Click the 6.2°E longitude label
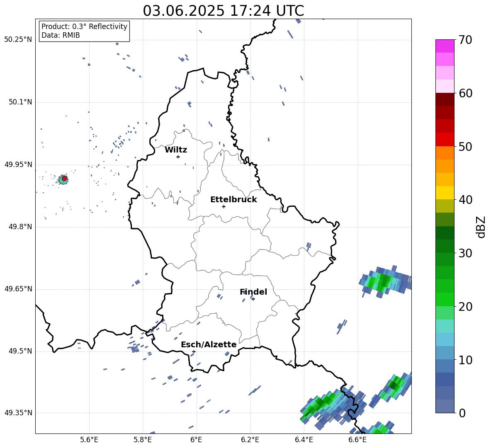The height and width of the screenshot is (448, 491). pyautogui.click(x=250, y=440)
